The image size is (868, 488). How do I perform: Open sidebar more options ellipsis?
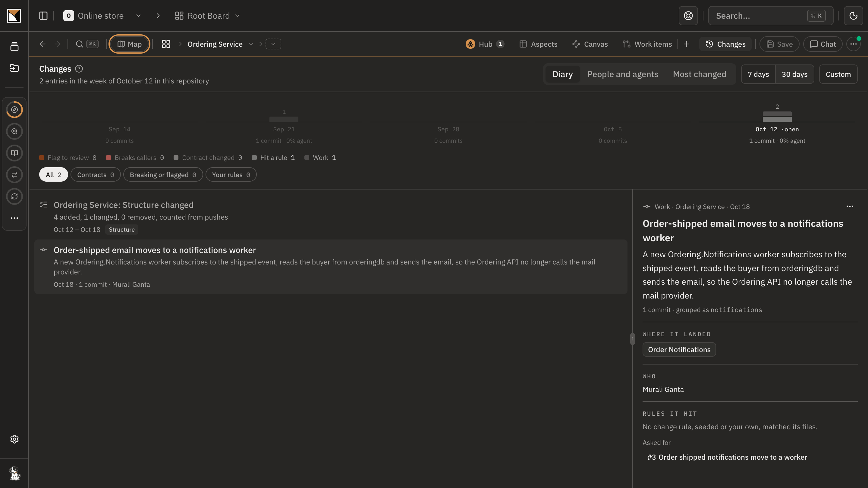coord(14,218)
